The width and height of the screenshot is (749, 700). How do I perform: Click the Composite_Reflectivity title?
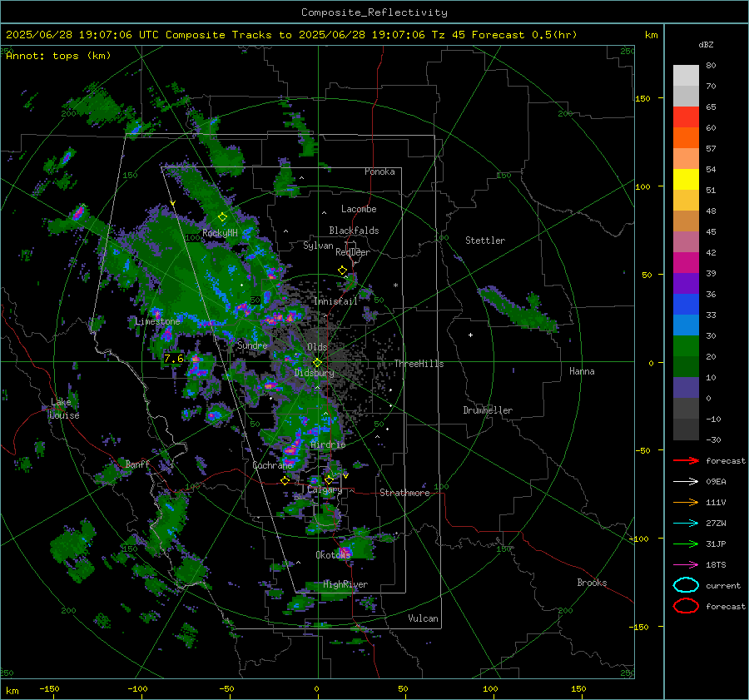click(x=374, y=12)
